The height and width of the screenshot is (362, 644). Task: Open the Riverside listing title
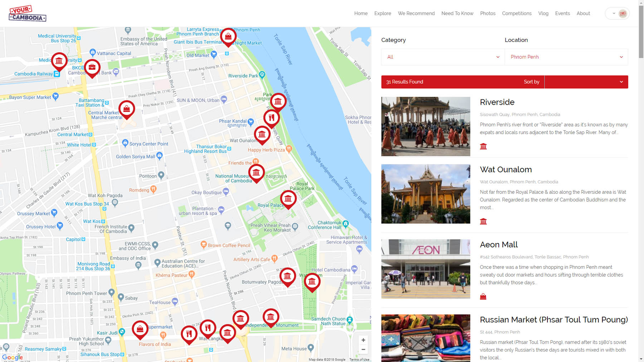[497, 102]
